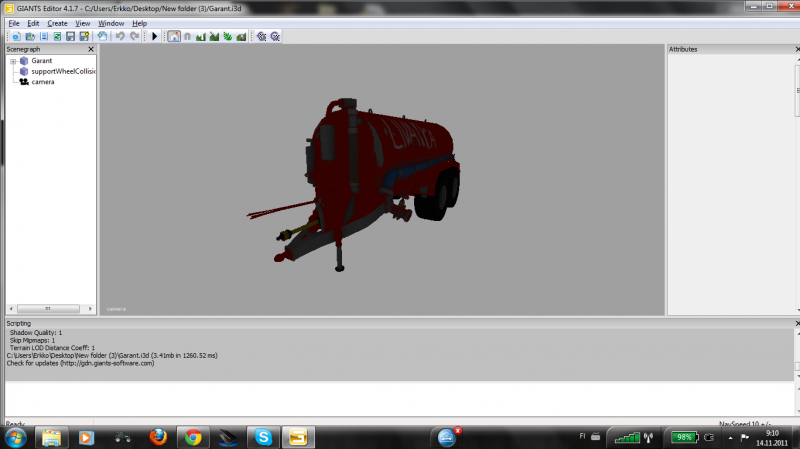This screenshot has height=449, width=800.
Task: Click the third toolbar document-list icon
Action: pyautogui.click(x=44, y=36)
